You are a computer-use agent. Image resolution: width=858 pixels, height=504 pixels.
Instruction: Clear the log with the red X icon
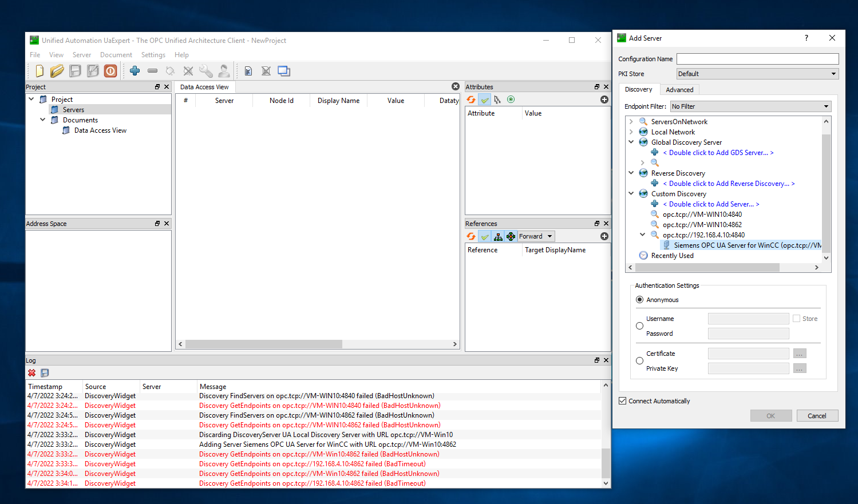32,373
